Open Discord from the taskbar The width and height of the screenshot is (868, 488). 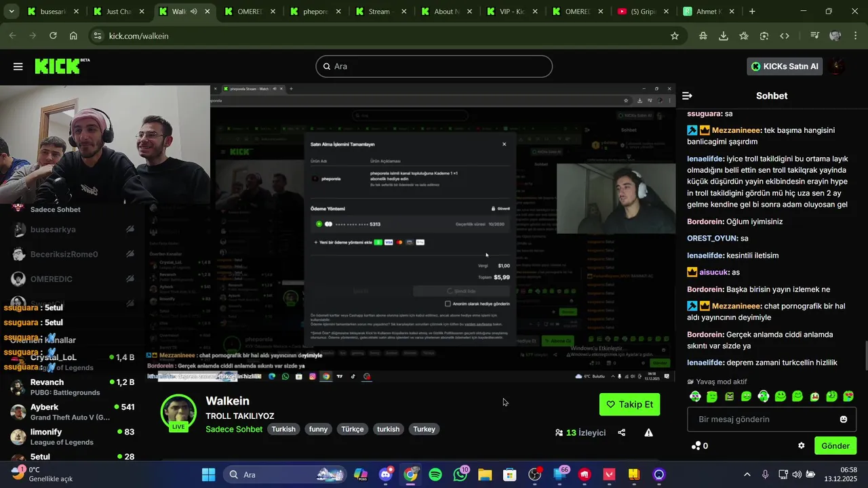(x=386, y=474)
